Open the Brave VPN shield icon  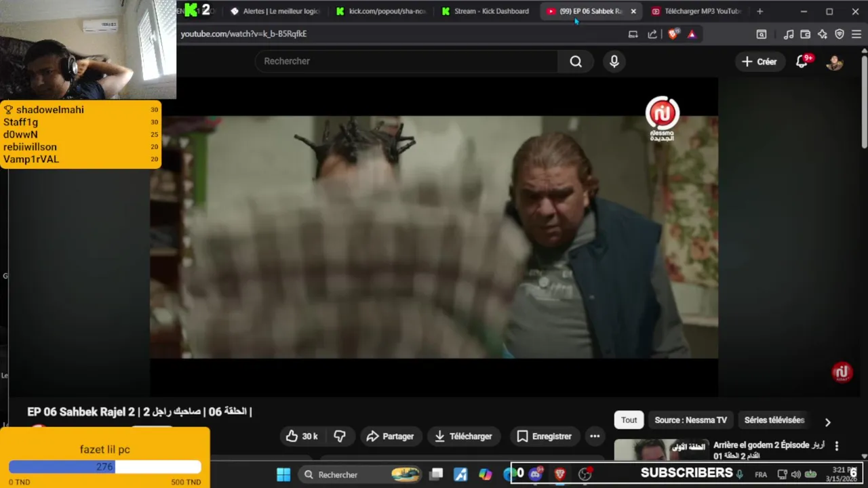click(840, 34)
